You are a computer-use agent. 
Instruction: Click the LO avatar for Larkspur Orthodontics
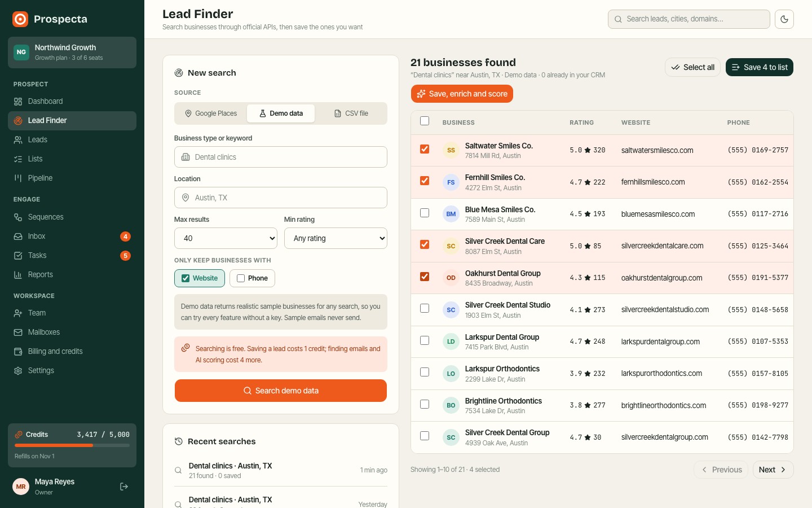tap(451, 374)
